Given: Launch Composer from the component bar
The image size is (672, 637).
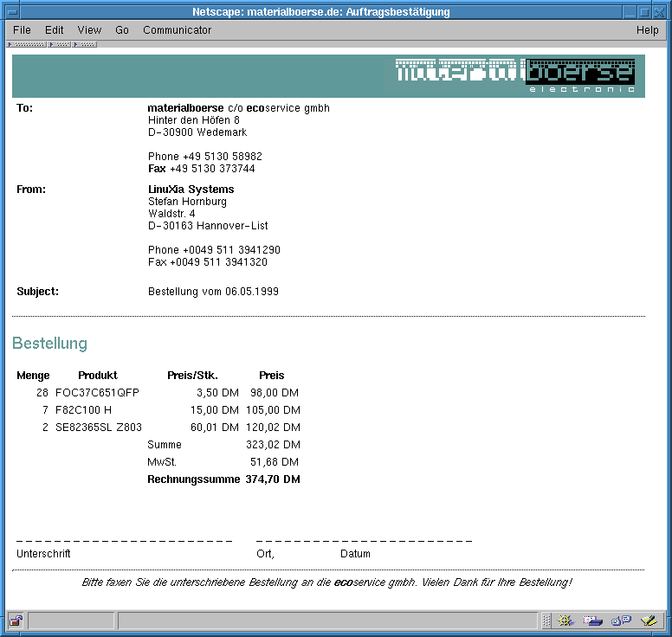Looking at the screenshot, I should pyautogui.click(x=648, y=621).
